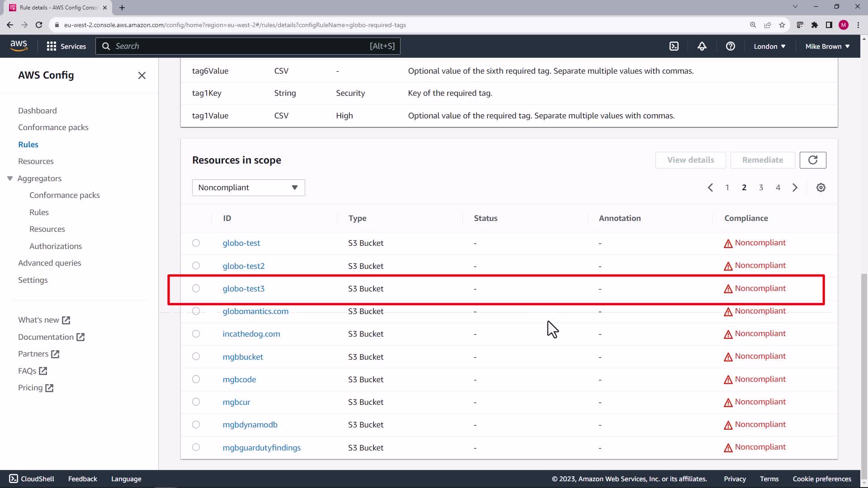This screenshot has width=868, height=488.
Task: Select radio button for mgbbucket row
Action: click(196, 357)
